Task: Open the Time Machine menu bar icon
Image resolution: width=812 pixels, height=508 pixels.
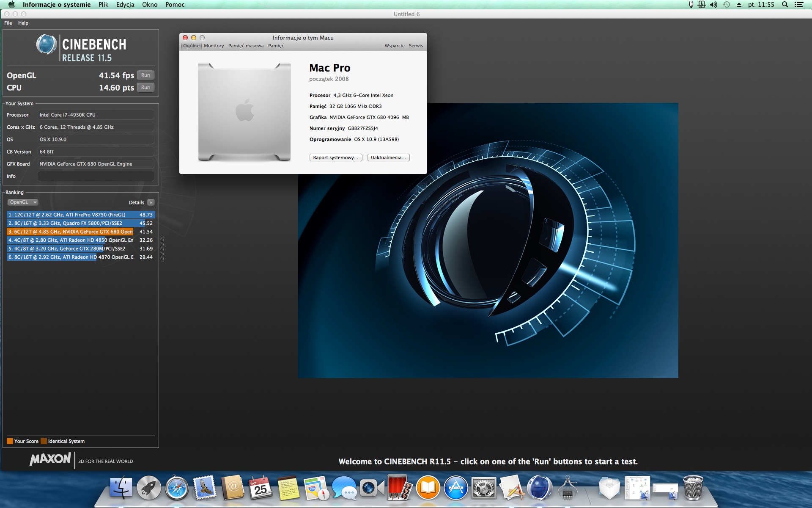Action: point(727,5)
